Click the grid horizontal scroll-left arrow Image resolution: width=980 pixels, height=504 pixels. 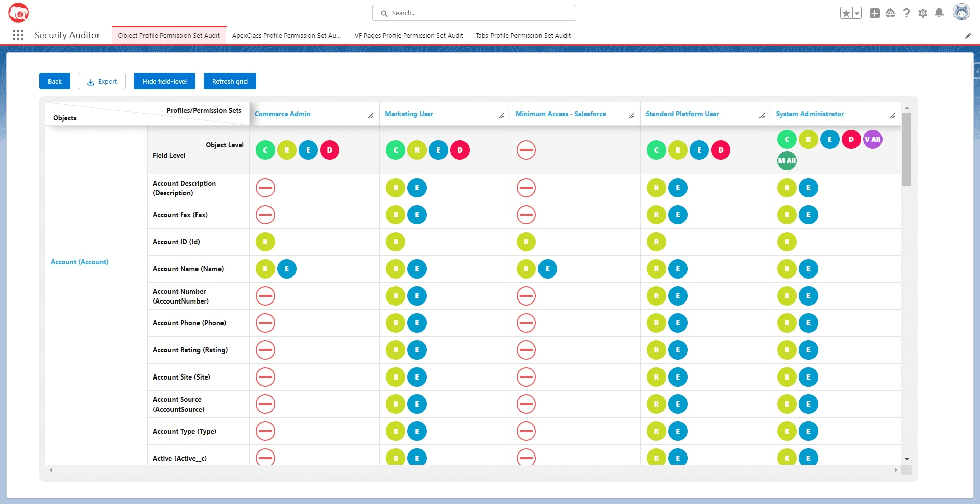coord(51,470)
